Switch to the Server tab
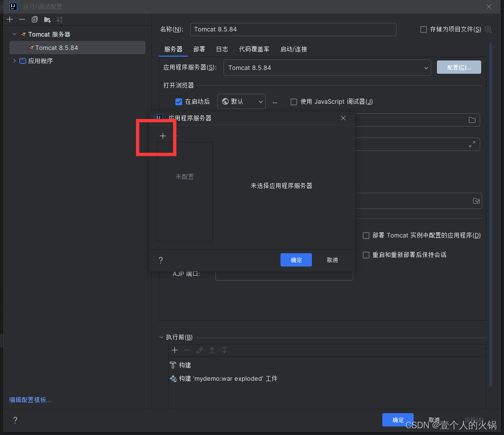 coord(173,49)
